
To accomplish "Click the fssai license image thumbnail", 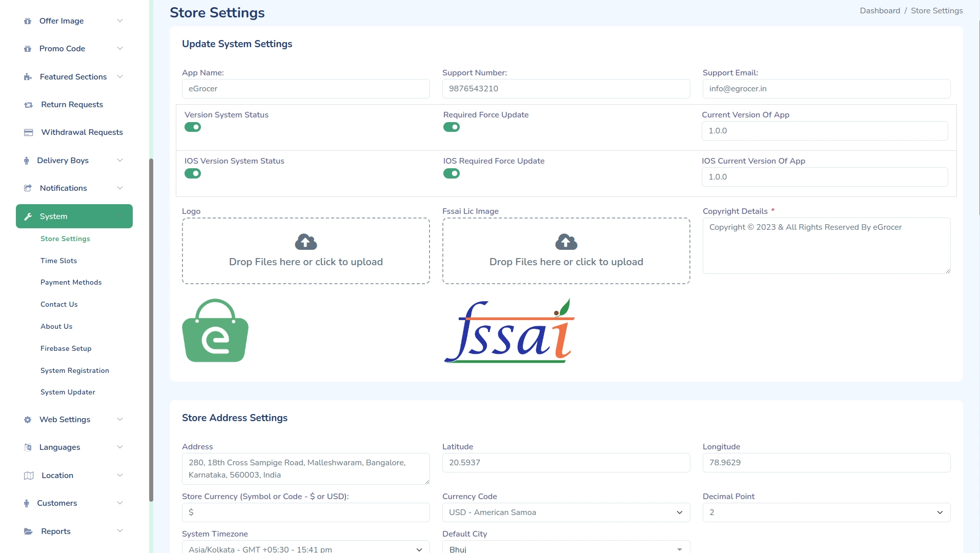I will (x=509, y=330).
